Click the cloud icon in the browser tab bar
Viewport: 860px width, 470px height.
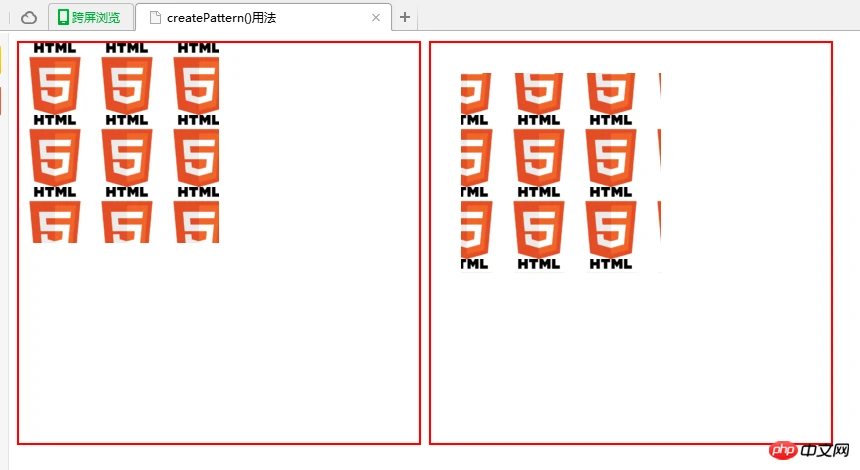point(29,18)
